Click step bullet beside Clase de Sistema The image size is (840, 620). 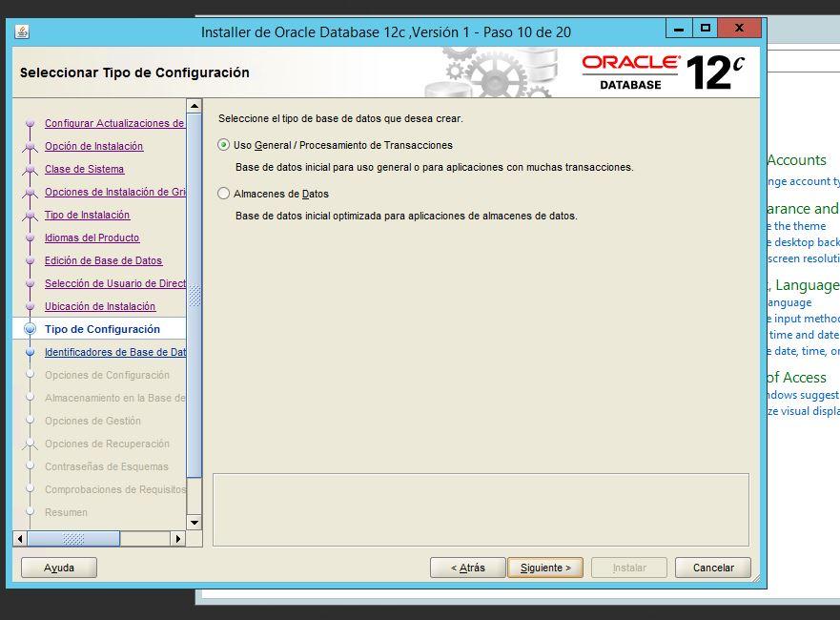pyautogui.click(x=30, y=170)
